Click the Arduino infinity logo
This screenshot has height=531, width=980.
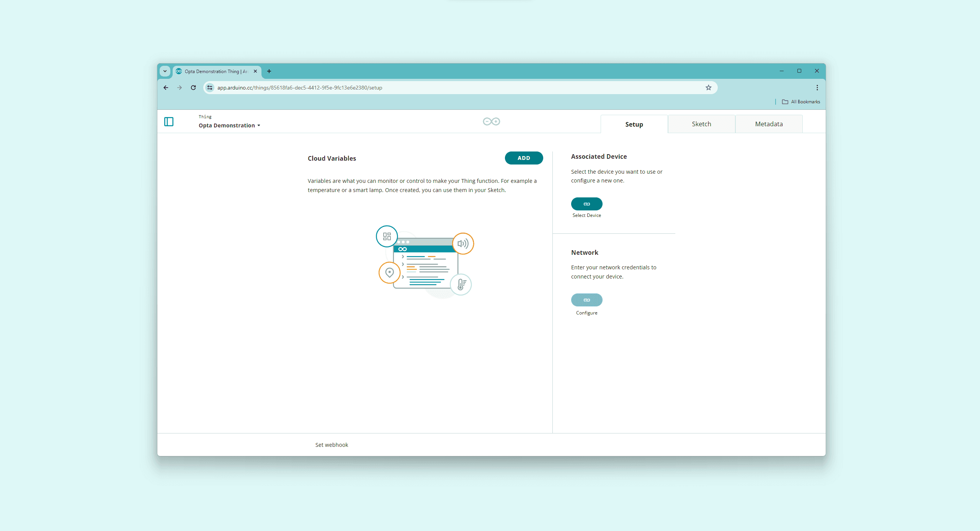[491, 121]
